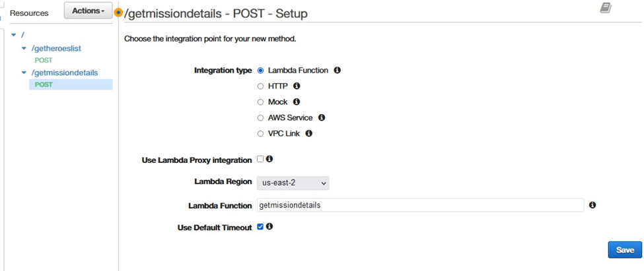Collapse the /getmissiondetails resource node
Screen dimensions: 644x271
[24, 73]
